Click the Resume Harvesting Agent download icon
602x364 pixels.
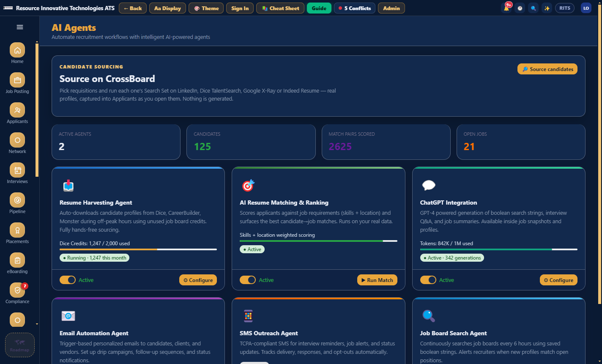point(68,186)
